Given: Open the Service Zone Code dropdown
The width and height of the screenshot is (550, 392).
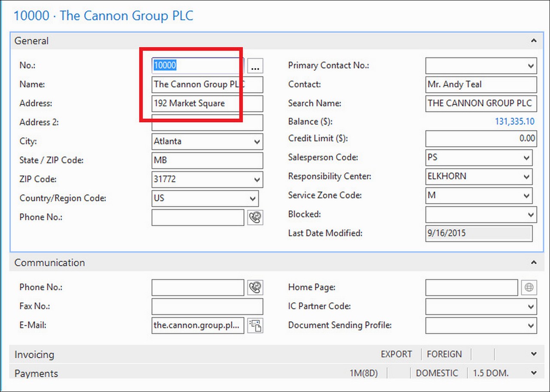Looking at the screenshot, I should [x=527, y=195].
